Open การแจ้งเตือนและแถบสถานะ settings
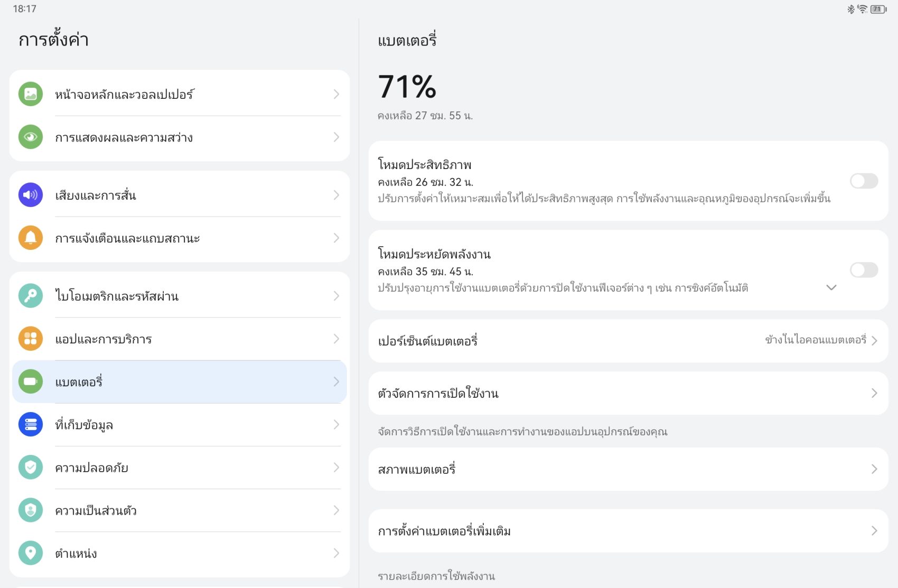Screen dimensions: 898x588 click(x=180, y=238)
